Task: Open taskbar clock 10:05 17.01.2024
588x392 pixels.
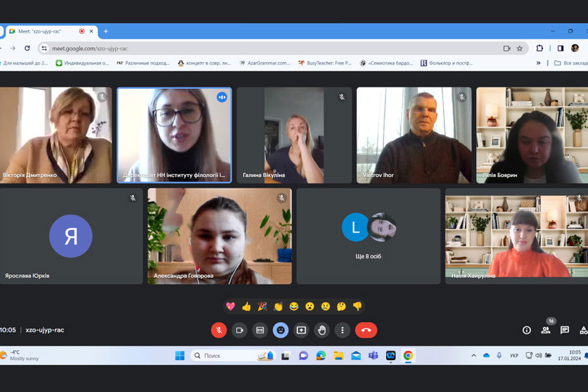Action: coord(569,355)
